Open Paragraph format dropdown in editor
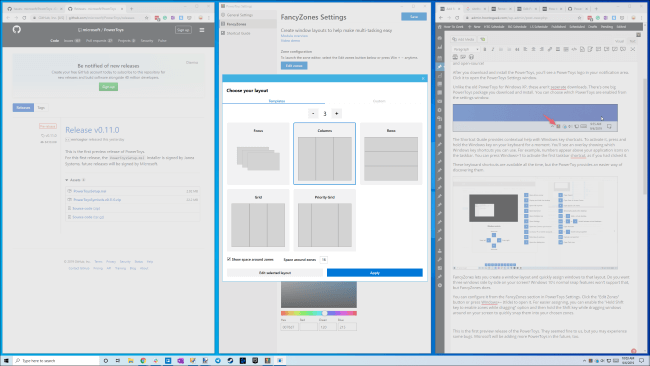Screen dimensions: 650x366 click(x=466, y=49)
